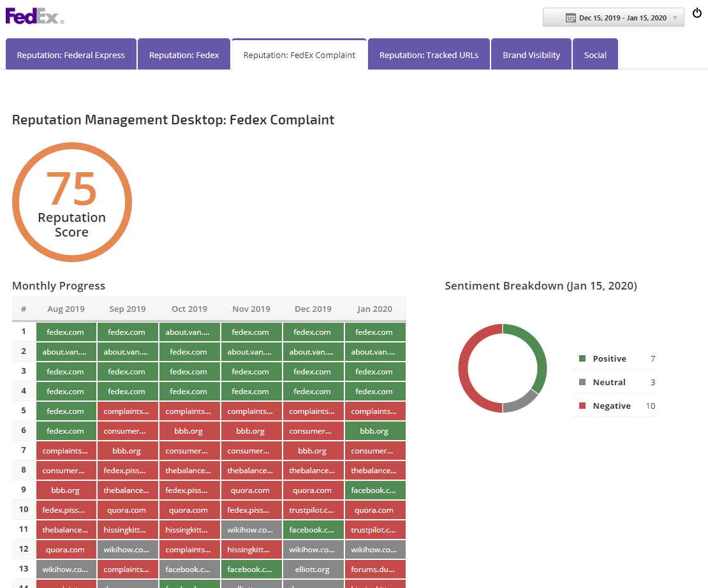This screenshot has width=708, height=588.
Task: Open the date range dropdown arrow
Action: pyautogui.click(x=675, y=18)
